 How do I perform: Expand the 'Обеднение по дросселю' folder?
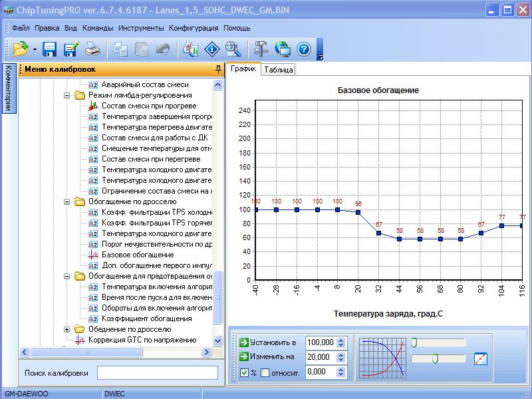pyautogui.click(x=67, y=329)
